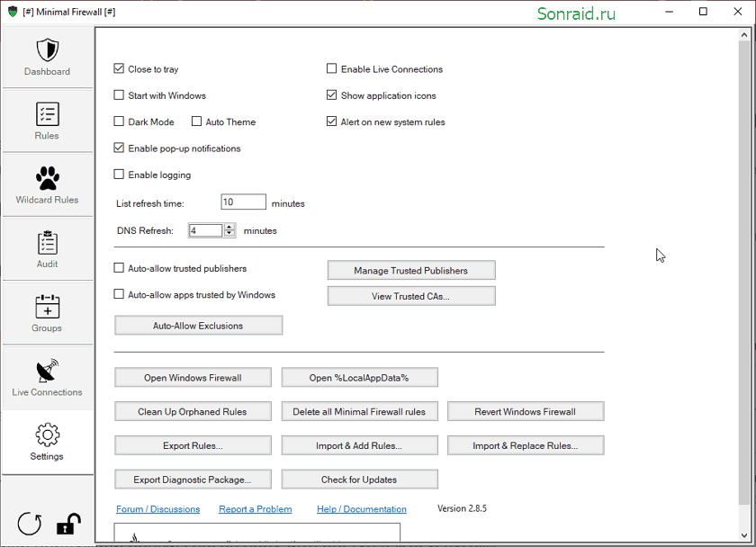This screenshot has height=547, width=756.
Task: Decrease DNS Refresh with down arrow
Action: (229, 234)
